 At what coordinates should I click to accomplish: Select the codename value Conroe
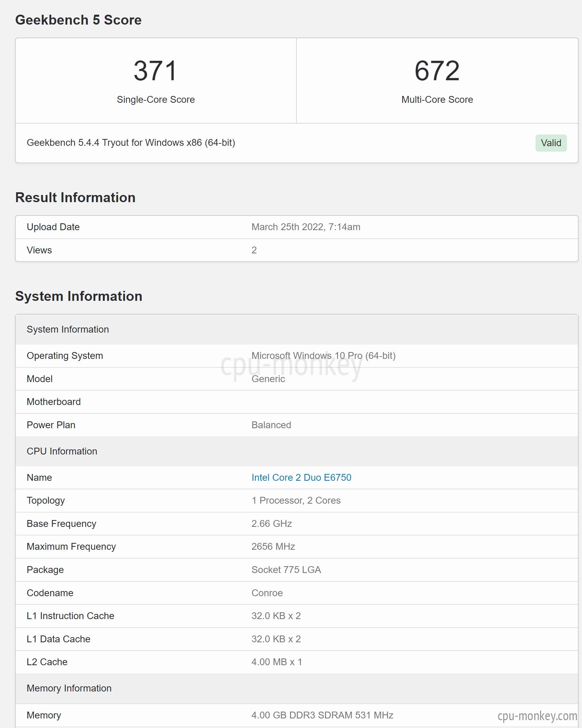click(x=267, y=593)
